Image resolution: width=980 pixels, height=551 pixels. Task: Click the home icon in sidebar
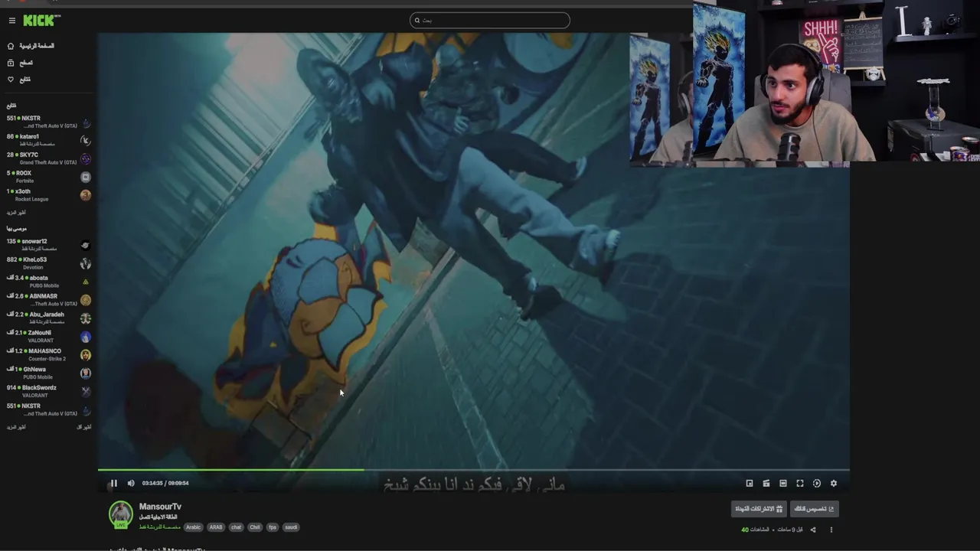pos(11,46)
